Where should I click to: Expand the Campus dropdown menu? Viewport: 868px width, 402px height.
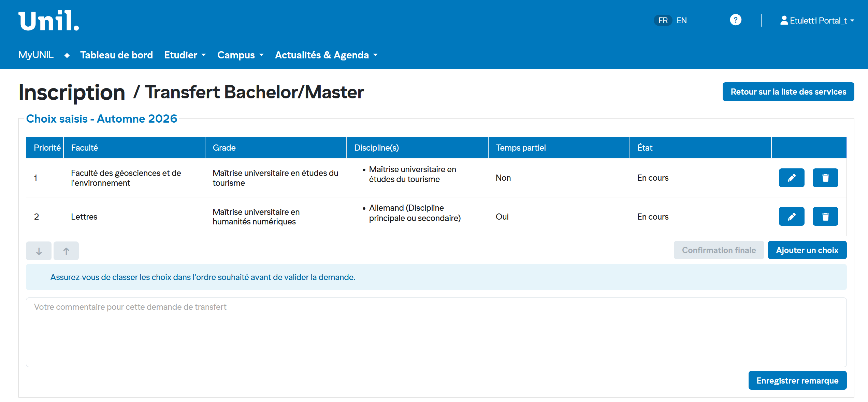[240, 55]
